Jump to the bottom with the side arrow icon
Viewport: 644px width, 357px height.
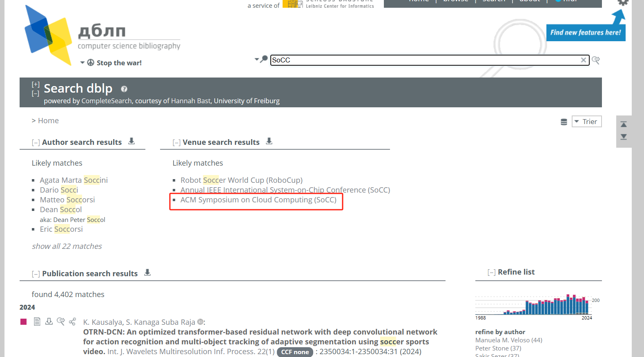624,137
